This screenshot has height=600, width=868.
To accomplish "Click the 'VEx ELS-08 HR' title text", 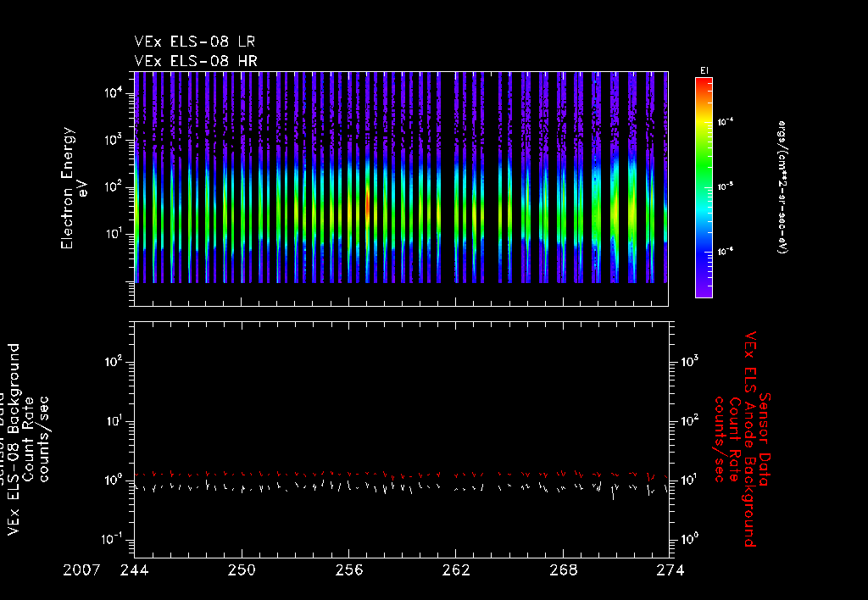I will point(196,60).
